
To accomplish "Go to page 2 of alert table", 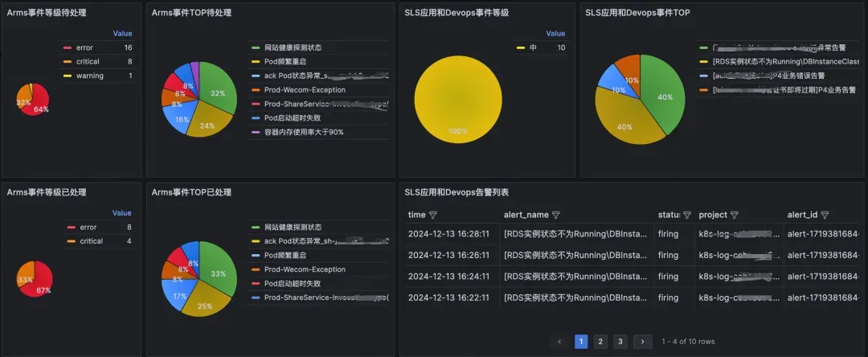I will point(600,342).
